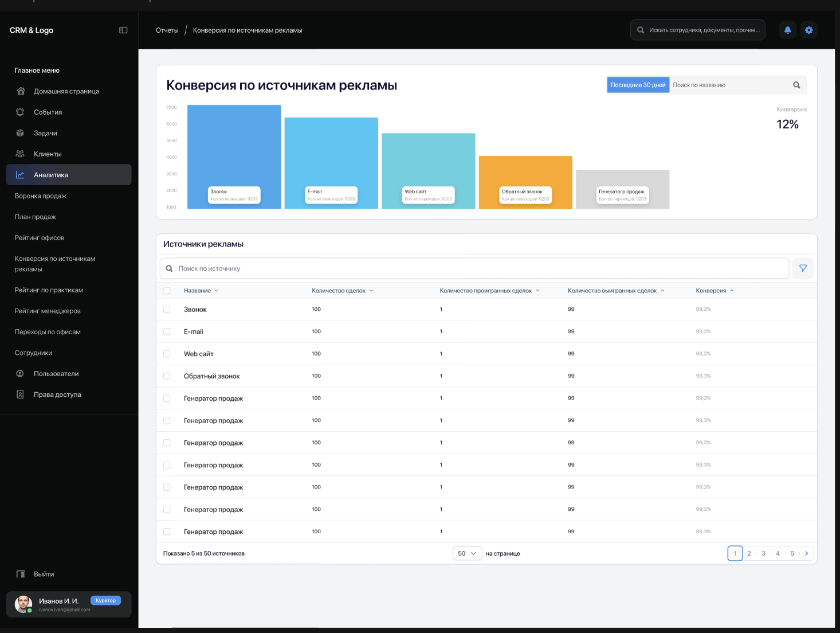
Task: Click the people icon beside Клиенты
Action: click(x=20, y=154)
